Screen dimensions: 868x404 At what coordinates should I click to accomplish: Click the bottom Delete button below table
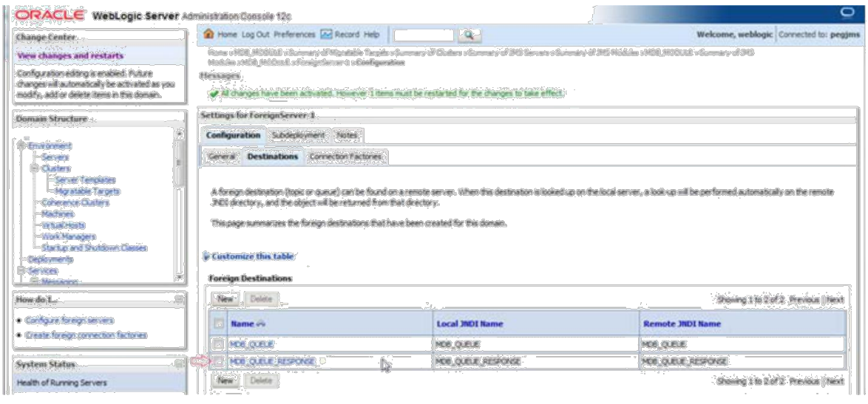tap(261, 381)
